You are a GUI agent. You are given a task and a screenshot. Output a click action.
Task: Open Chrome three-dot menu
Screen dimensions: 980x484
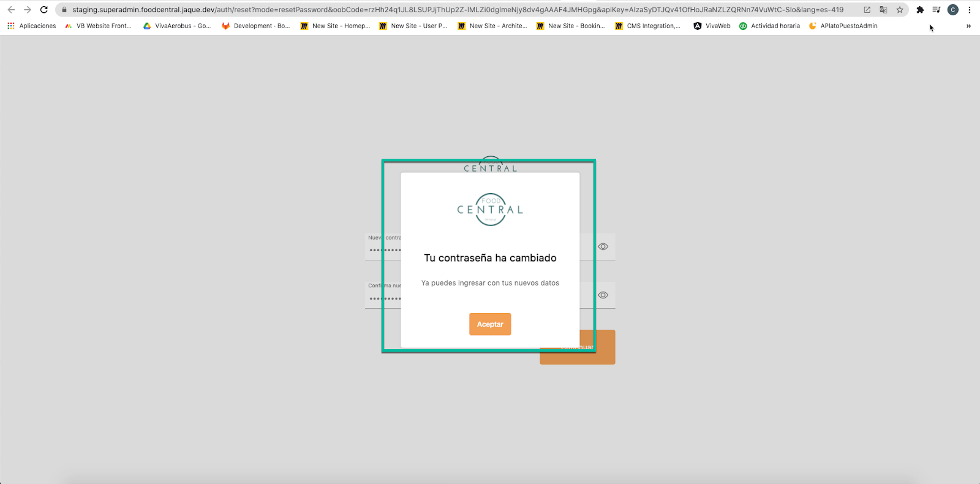[970, 10]
